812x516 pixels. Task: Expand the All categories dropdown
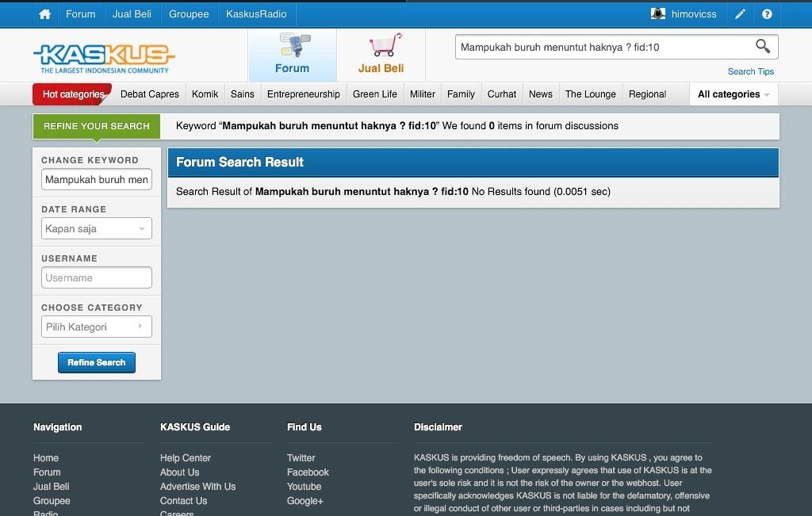[x=733, y=94]
